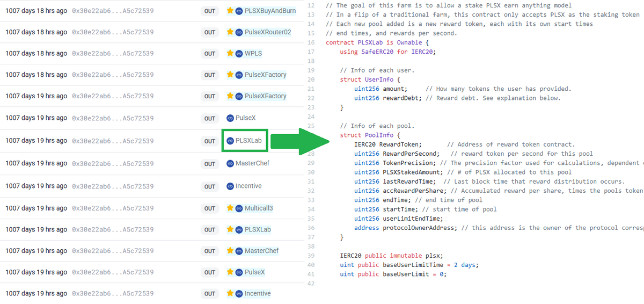Click line number 17 in the code gutter
The image size is (644, 304).
(311, 52)
